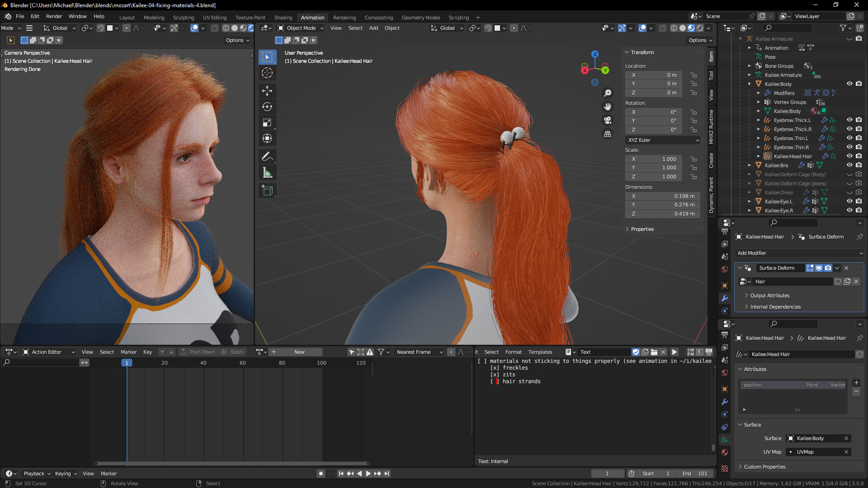Open the XYZ Euler rotation mode dropdown
Screen dimensions: 868x488
[663, 140]
